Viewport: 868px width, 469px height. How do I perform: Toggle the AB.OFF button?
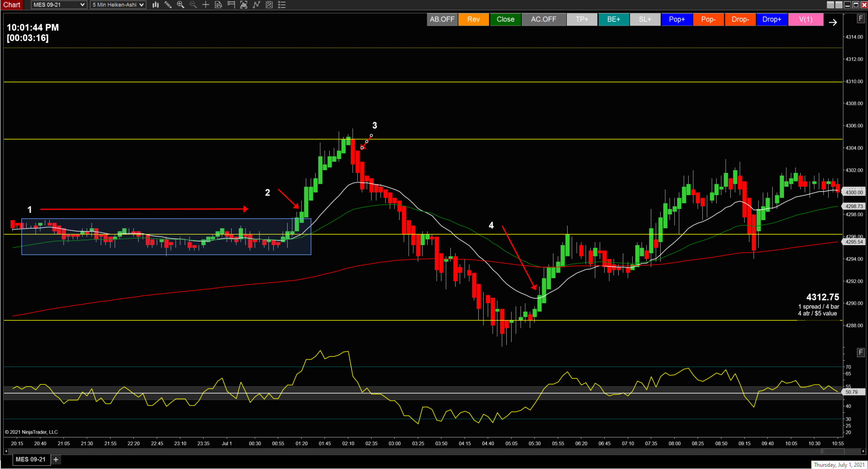pyautogui.click(x=442, y=19)
